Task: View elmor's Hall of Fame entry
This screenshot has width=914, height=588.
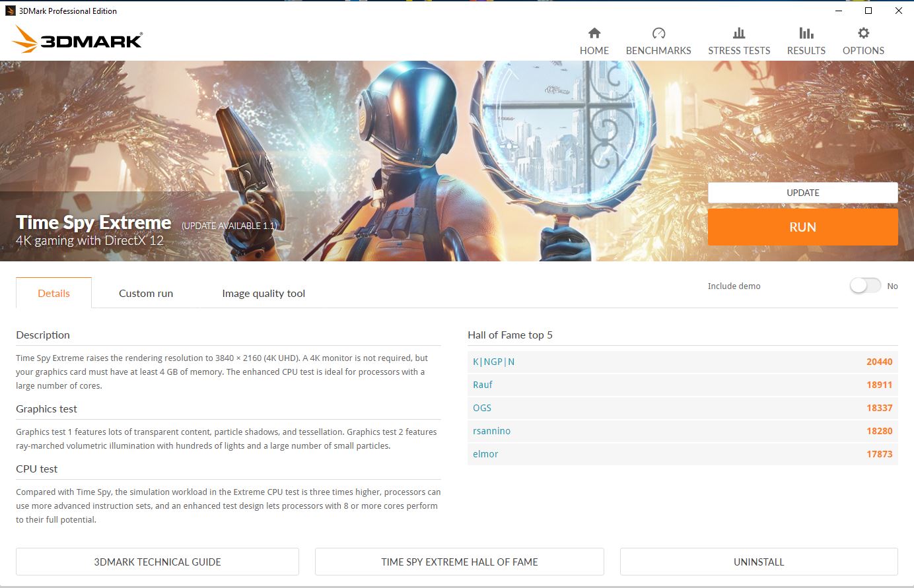Action: tap(485, 454)
